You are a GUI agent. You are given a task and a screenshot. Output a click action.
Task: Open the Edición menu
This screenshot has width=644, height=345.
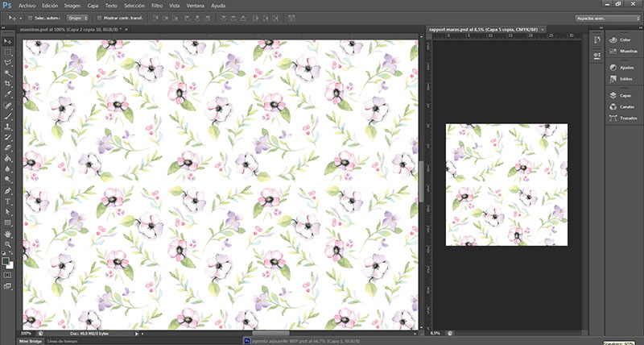coord(50,6)
